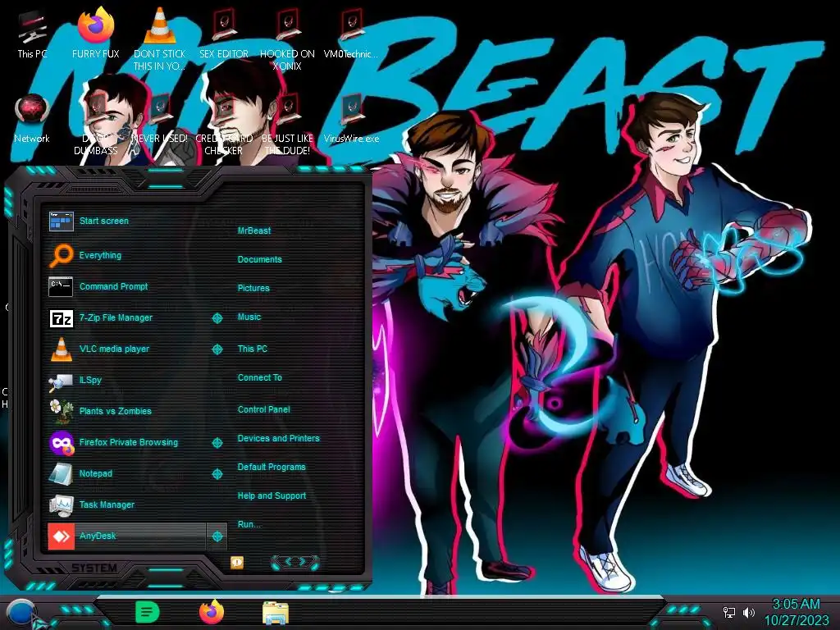
Task: Open File Explorer from the taskbar
Action: 276,613
